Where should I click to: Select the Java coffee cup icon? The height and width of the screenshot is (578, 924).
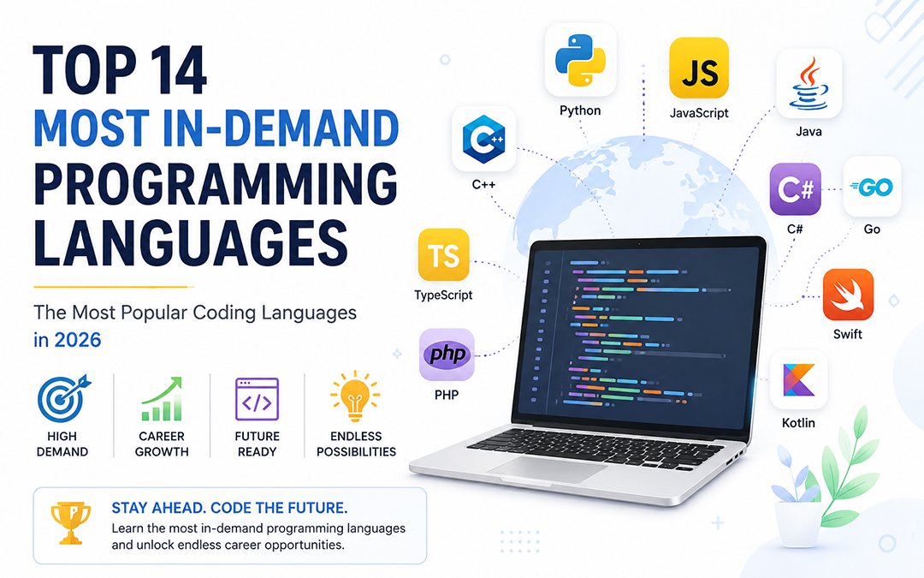(809, 84)
